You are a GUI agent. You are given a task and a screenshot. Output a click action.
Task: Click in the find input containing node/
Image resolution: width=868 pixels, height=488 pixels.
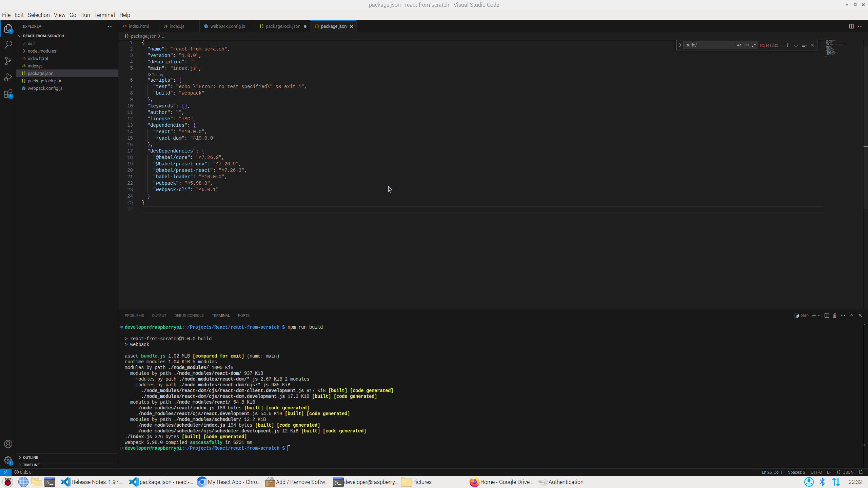709,45
